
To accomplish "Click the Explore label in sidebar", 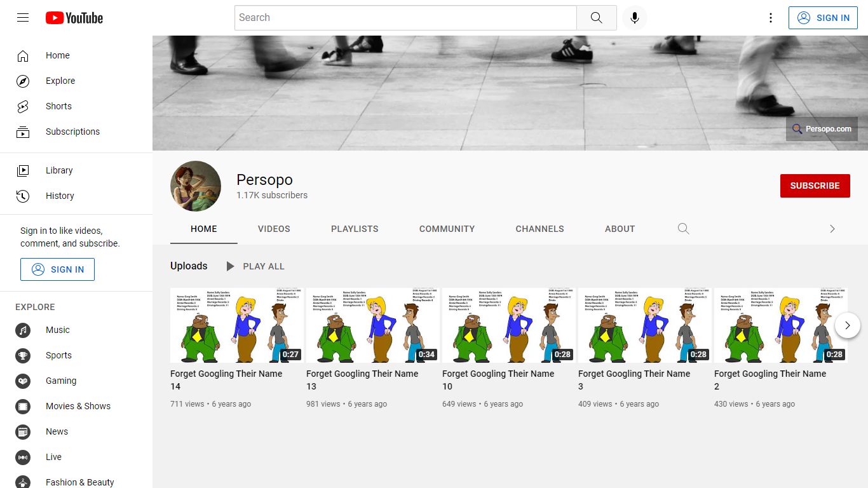I will pos(60,81).
